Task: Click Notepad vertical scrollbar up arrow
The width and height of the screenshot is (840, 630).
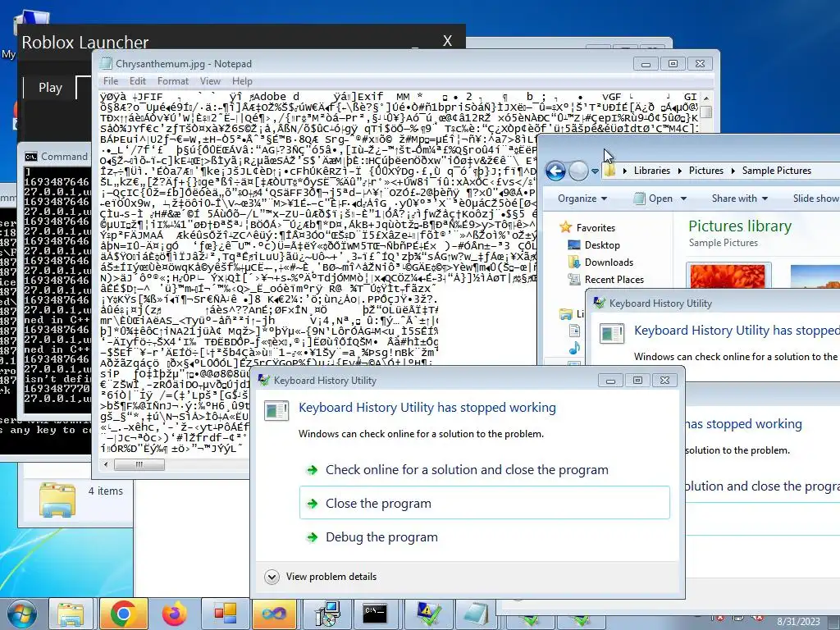Action: [x=706, y=98]
